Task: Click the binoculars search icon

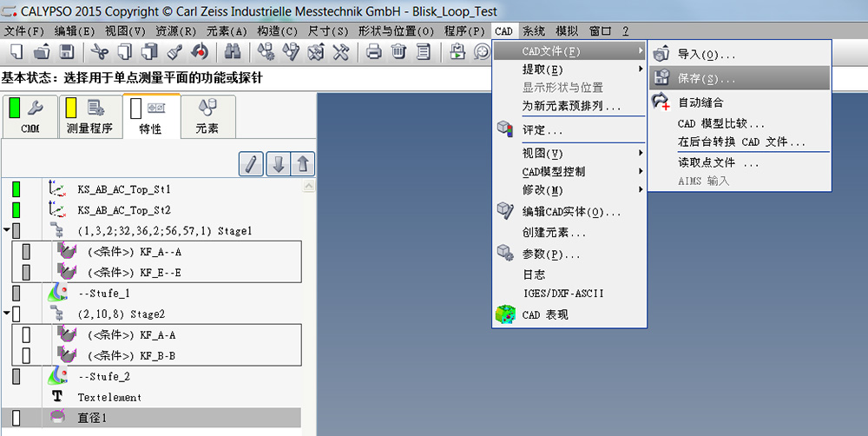Action: (x=233, y=52)
